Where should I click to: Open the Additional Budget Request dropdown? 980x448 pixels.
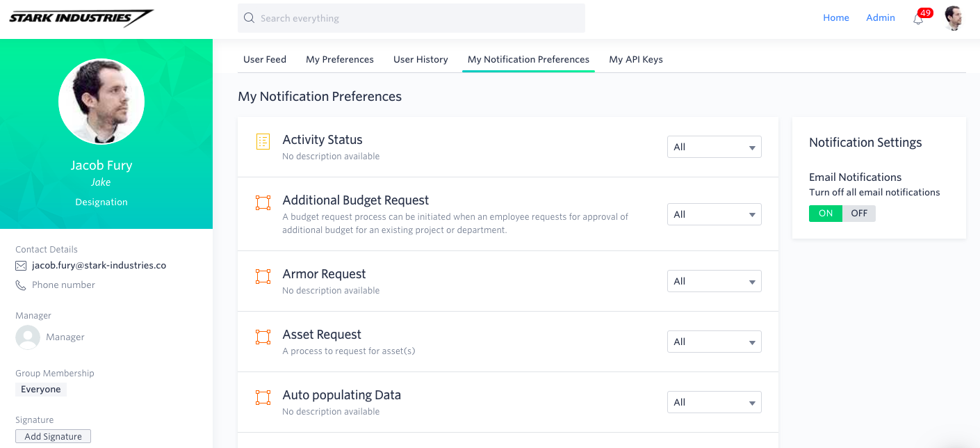click(x=714, y=214)
